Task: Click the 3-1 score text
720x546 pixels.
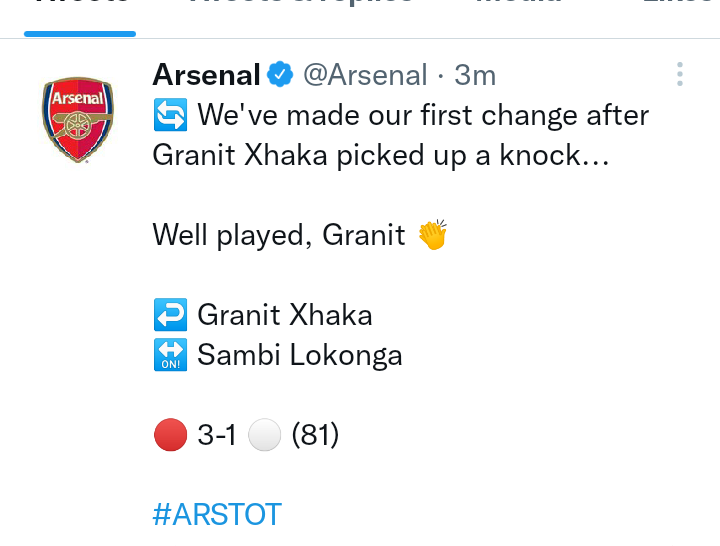Action: (217, 435)
